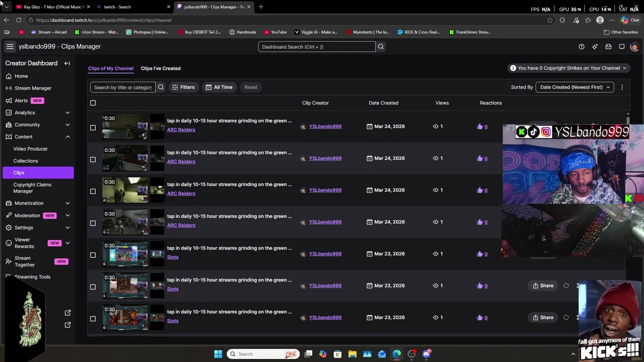Open the Whispers chat bubble icon
Viewport: 644px width, 362px height.
pyautogui.click(x=622, y=47)
